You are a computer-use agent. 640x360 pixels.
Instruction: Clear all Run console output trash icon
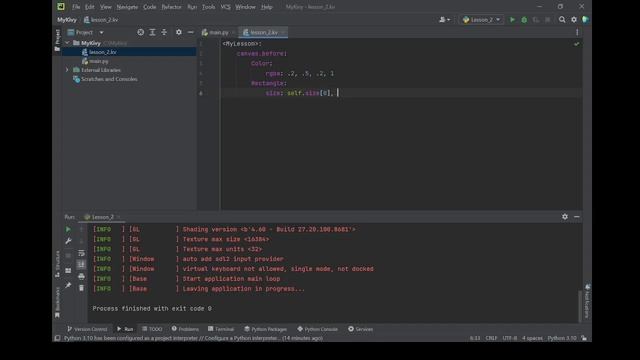tap(81, 288)
